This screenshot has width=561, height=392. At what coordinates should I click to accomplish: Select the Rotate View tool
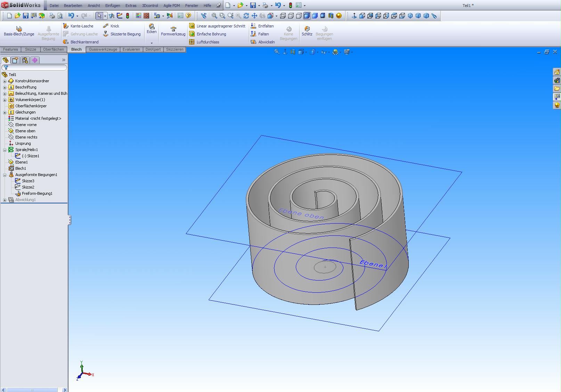246,16
